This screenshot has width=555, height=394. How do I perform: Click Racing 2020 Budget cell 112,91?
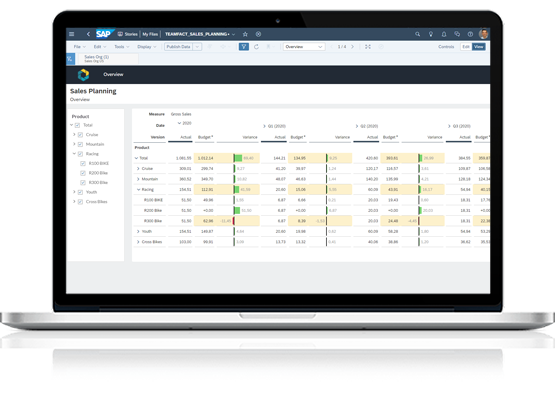click(205, 189)
